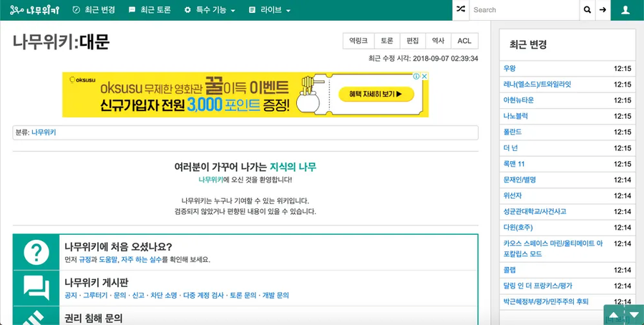Image resolution: width=644 pixels, height=325 pixels.
Task: Click the chat bubbles board icon
Action: tap(36, 288)
